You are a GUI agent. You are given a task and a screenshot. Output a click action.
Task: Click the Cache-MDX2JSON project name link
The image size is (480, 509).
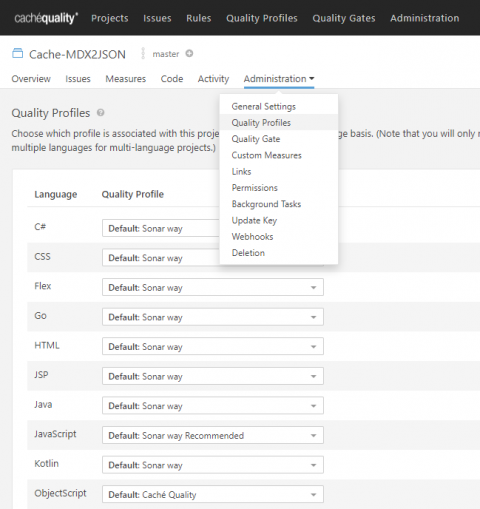click(77, 54)
